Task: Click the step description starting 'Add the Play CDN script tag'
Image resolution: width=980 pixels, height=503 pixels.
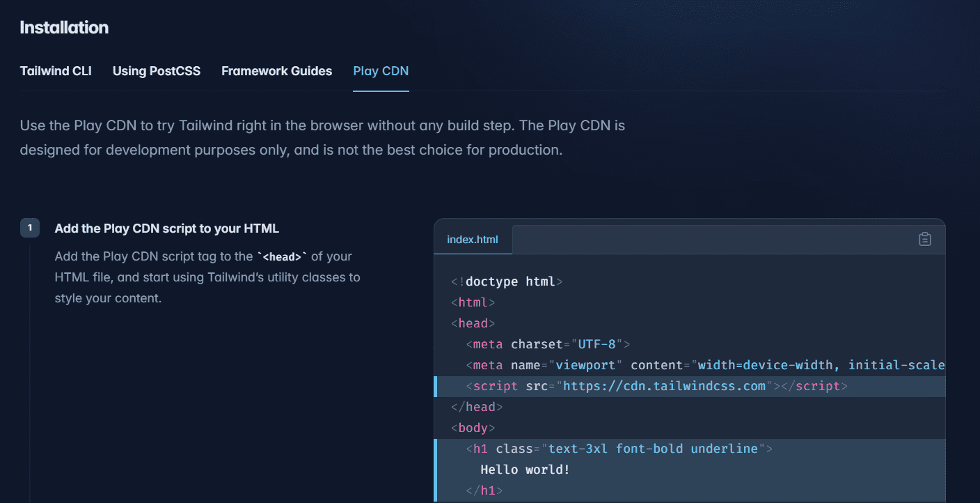Action: pos(207,277)
